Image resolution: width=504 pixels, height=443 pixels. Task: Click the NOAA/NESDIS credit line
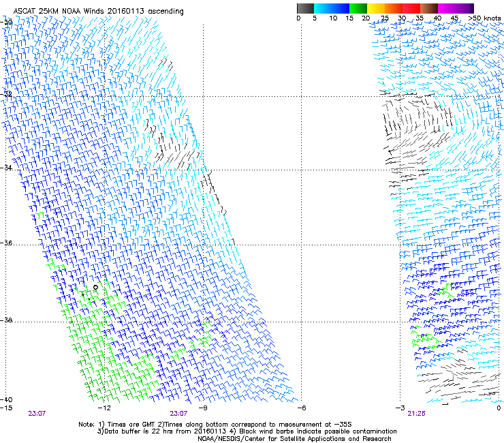(x=294, y=439)
